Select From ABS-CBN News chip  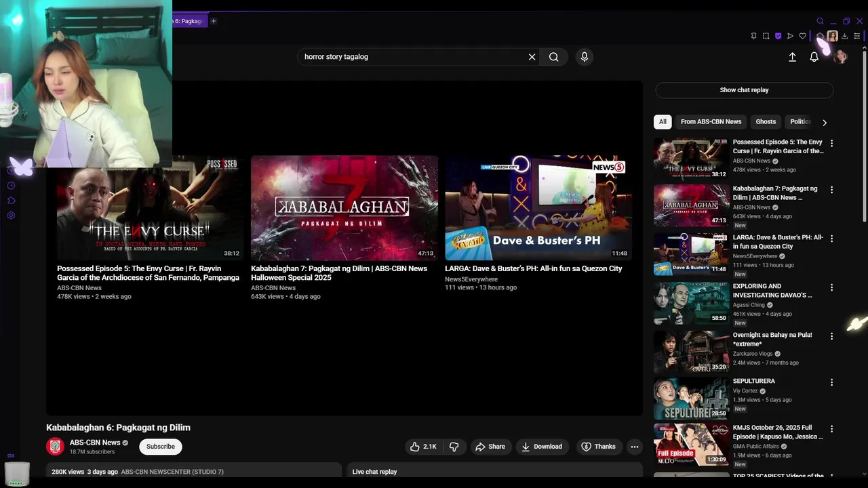pos(711,122)
